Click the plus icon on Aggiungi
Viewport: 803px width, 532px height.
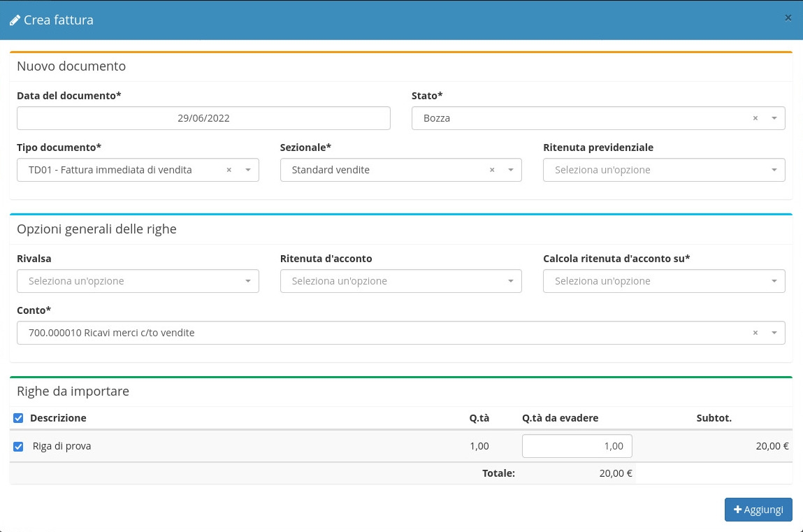[x=737, y=510]
